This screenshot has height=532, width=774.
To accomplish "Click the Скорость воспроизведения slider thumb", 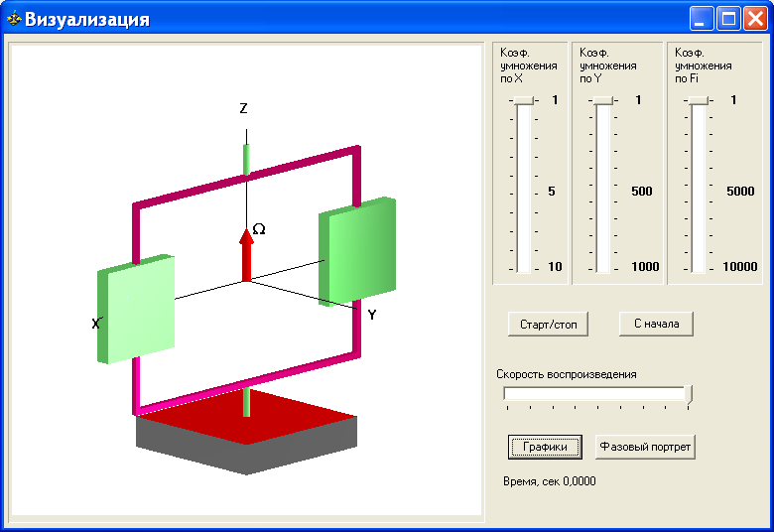I will [689, 395].
